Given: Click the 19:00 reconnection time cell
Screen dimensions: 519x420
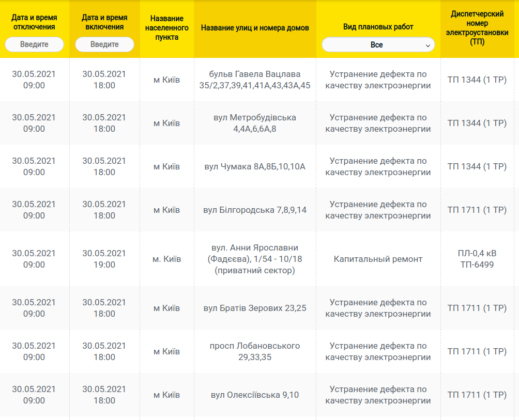Looking at the screenshot, I should [x=104, y=259].
